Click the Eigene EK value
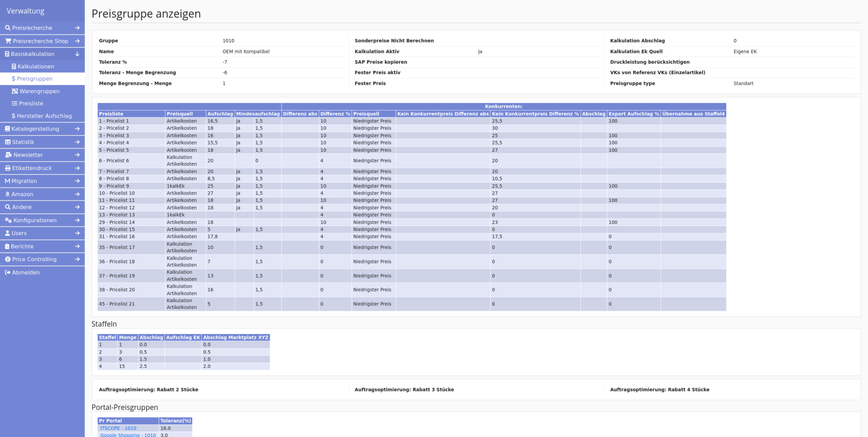 click(745, 52)
